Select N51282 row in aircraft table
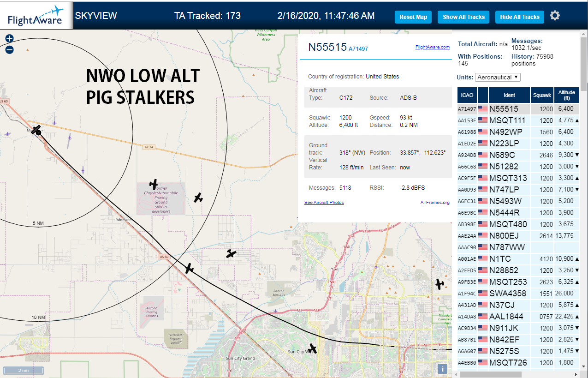Viewport: 588px width, 378px height. pos(518,167)
